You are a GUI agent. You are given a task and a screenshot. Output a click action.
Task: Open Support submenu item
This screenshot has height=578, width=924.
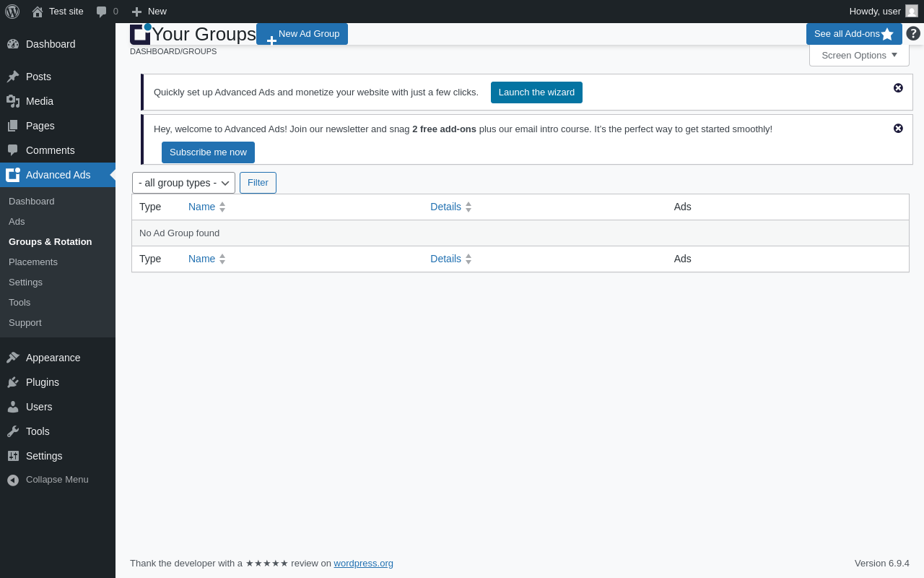click(x=25, y=323)
